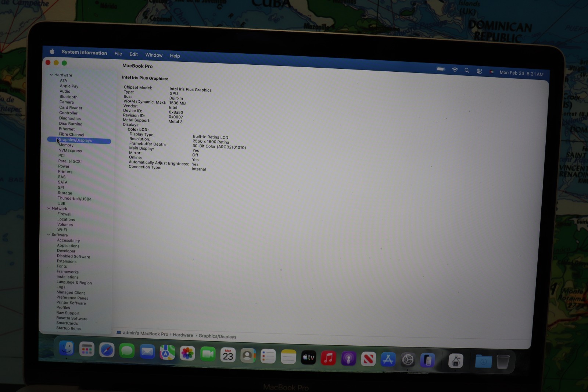Select Diagnostics in sidebar
Screen dimensions: 588x392
pyautogui.click(x=70, y=118)
